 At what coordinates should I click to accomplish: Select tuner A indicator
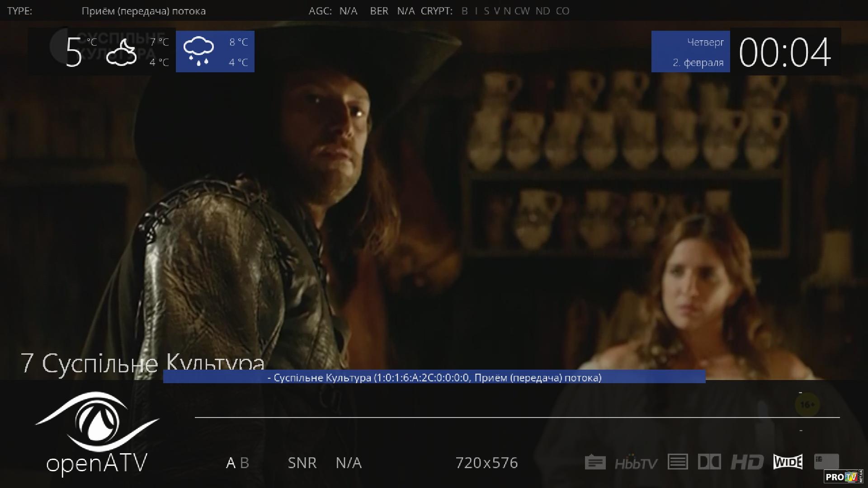(x=231, y=463)
